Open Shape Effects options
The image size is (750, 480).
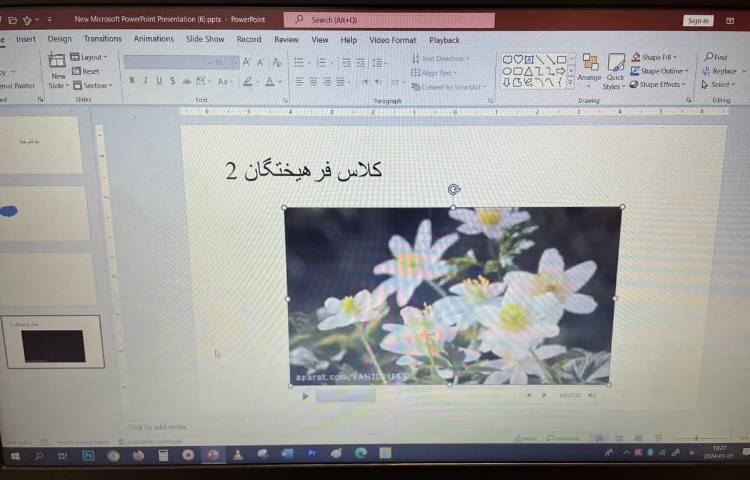[x=658, y=85]
